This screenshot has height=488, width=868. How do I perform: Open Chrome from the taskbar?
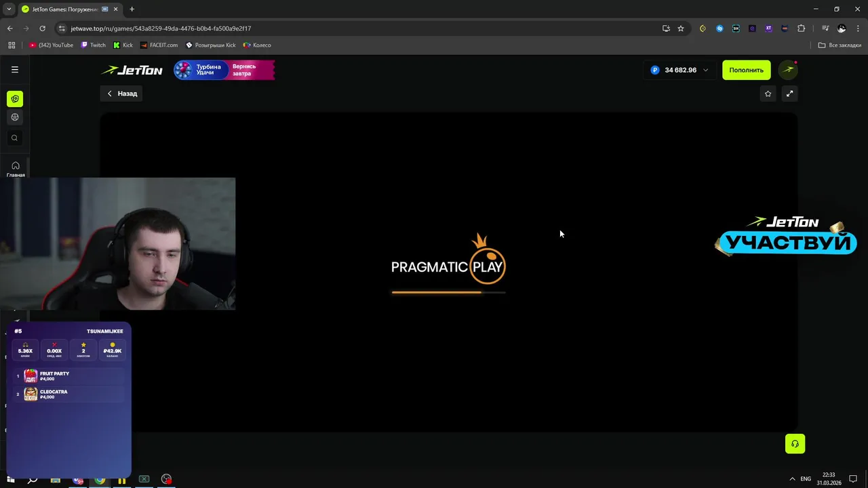click(x=100, y=479)
